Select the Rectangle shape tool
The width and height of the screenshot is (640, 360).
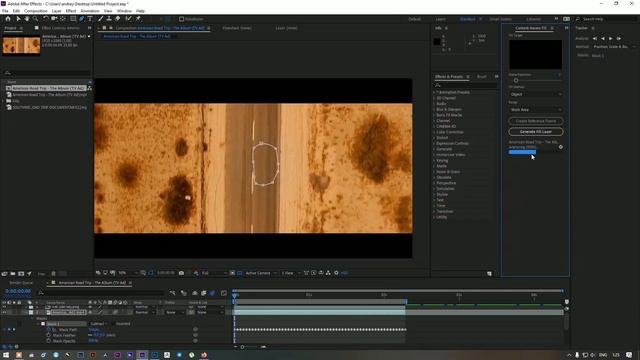click(73, 19)
